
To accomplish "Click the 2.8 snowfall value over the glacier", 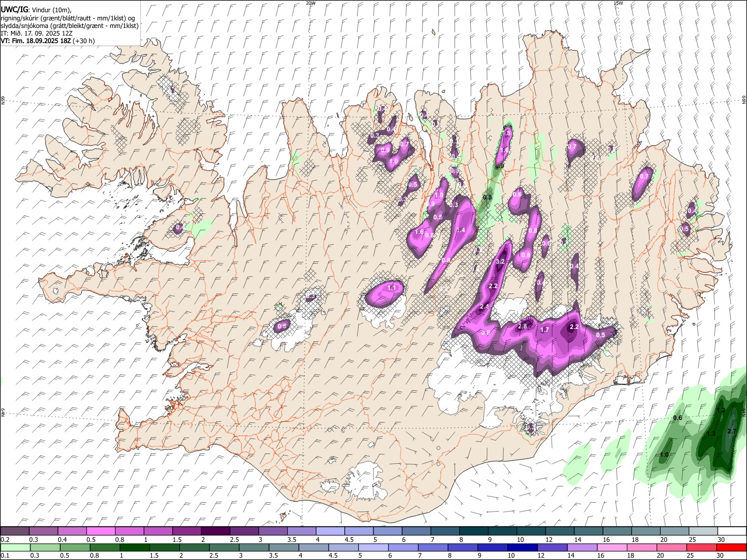I will 522,326.
